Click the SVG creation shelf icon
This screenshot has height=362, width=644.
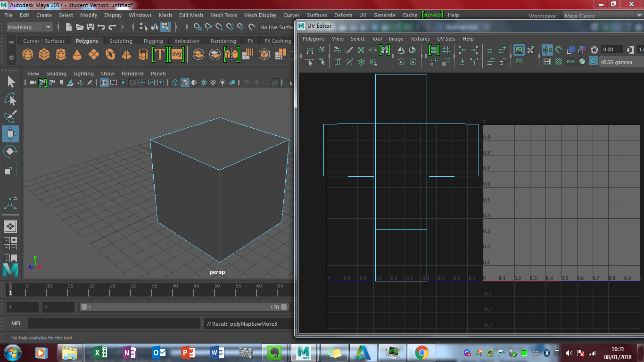coord(177,55)
